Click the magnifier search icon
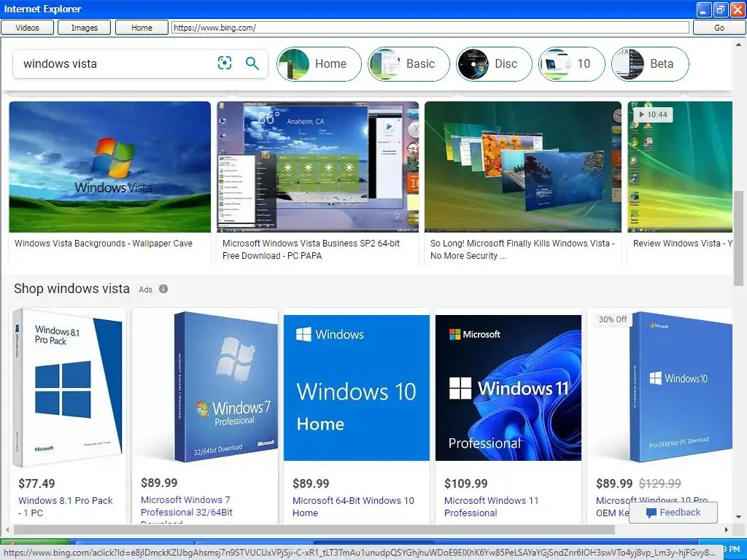Screen dimensions: 747x560 tap(252, 63)
